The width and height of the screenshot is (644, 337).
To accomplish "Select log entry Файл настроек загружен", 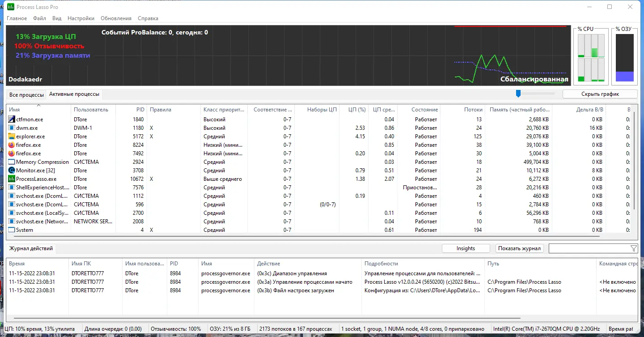I will tap(322, 290).
